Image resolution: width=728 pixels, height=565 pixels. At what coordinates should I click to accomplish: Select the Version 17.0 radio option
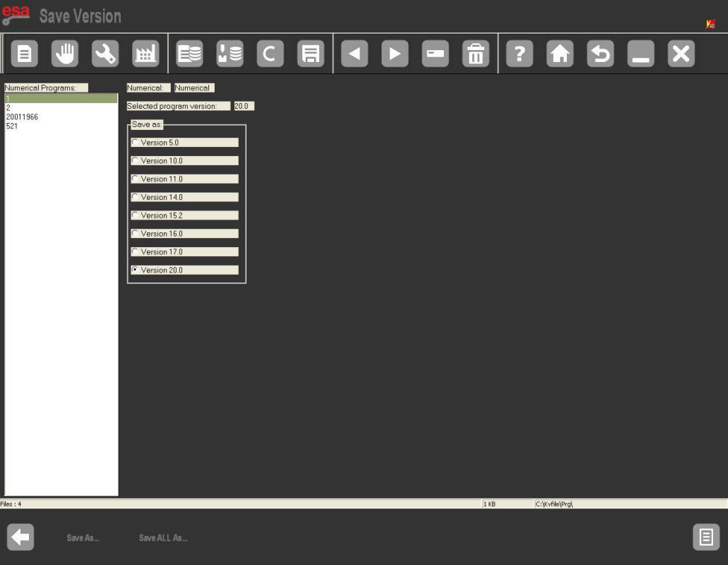point(135,251)
